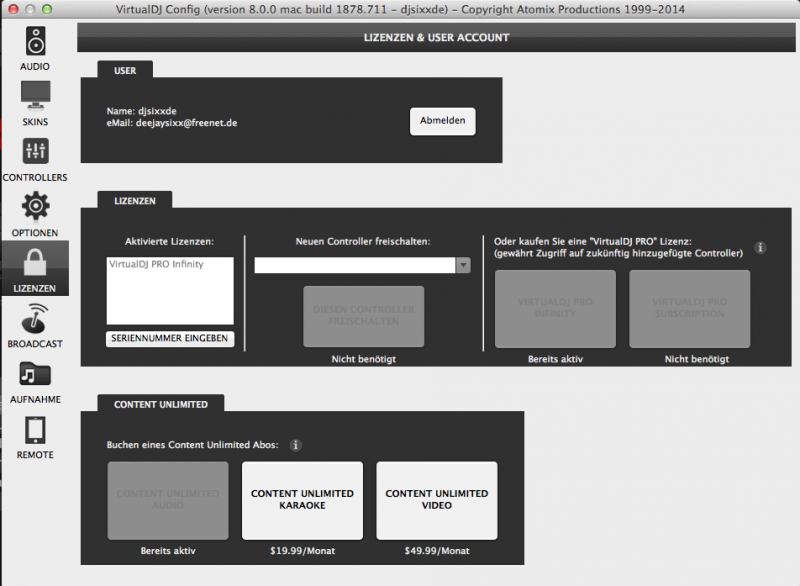800x586 pixels.
Task: Open the Aufnahme music folder icon
Action: pos(35,374)
